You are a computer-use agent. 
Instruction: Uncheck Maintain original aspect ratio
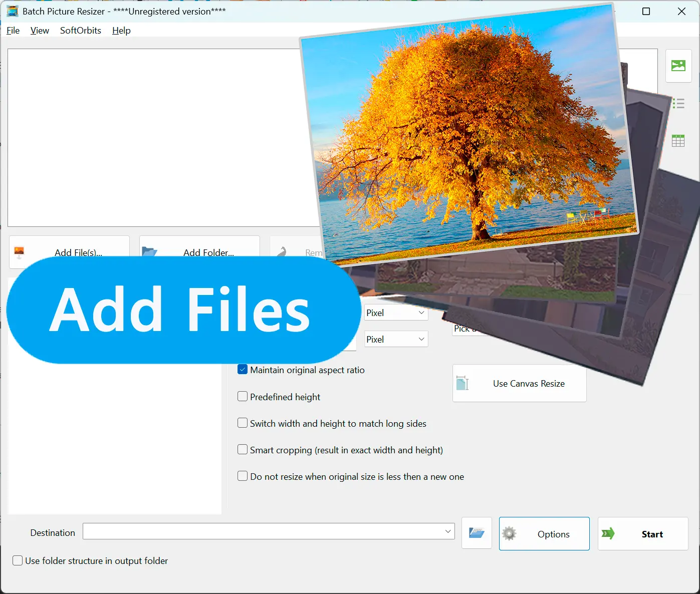pyautogui.click(x=243, y=370)
